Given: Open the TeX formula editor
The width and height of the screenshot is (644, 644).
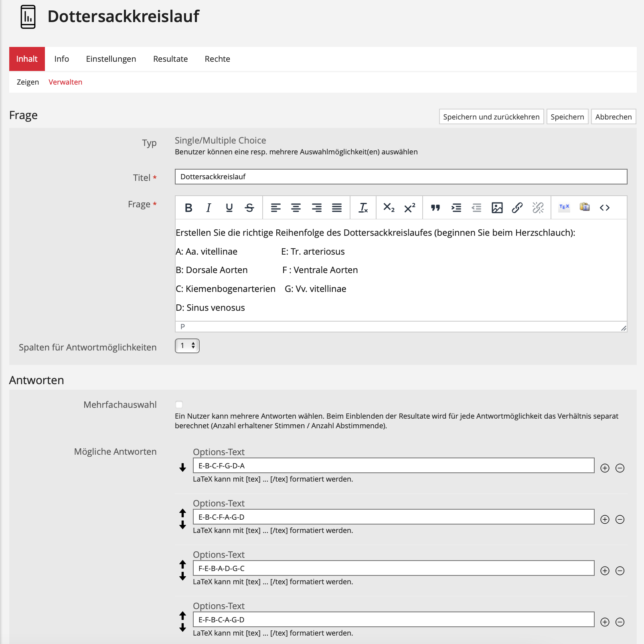Looking at the screenshot, I should tap(564, 207).
